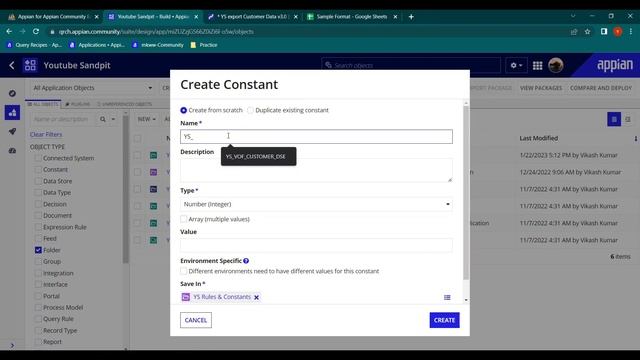Select Create from scratch radio option
Screen dimensions: 640x360
point(184,110)
